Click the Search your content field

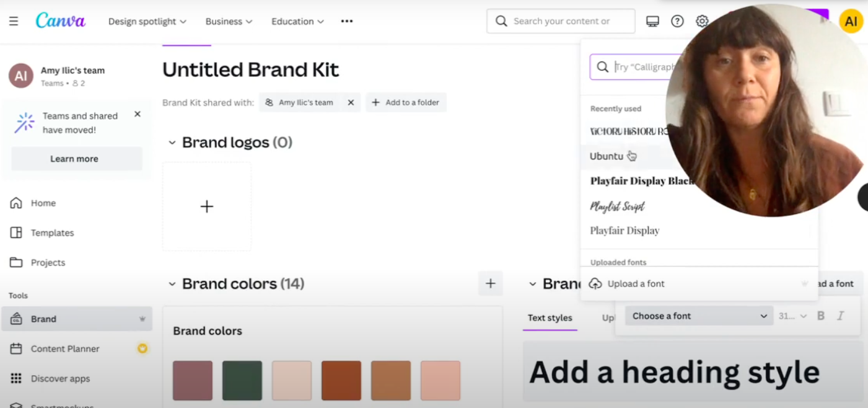(561, 21)
